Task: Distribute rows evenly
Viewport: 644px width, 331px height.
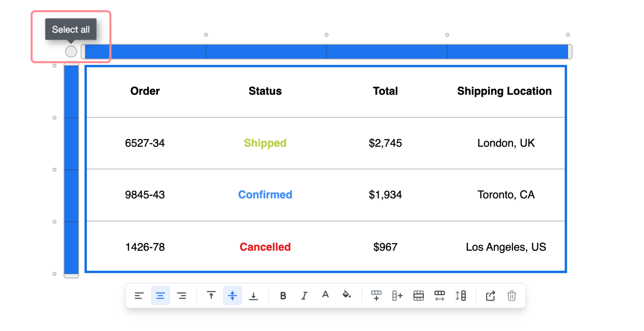Action: coord(461,296)
